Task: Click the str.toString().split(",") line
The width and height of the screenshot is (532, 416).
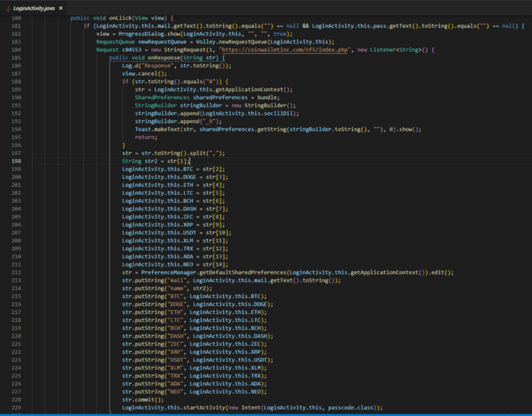Action: tap(174, 154)
